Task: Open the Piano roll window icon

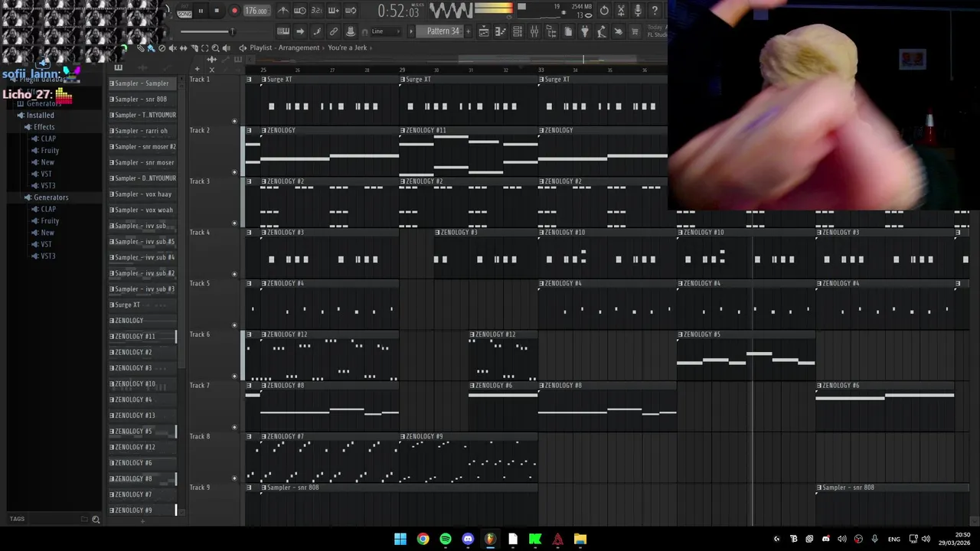Action: [x=500, y=31]
